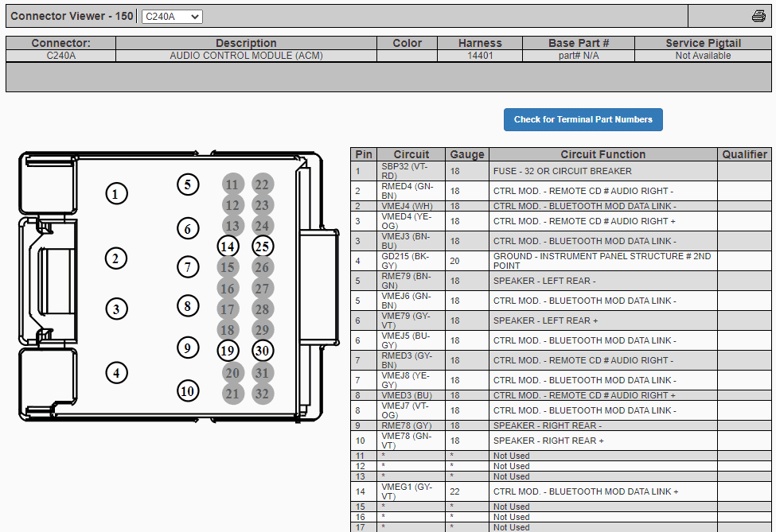Click greyed pin 27 on diagram
This screenshot has width=776, height=532.
(263, 289)
